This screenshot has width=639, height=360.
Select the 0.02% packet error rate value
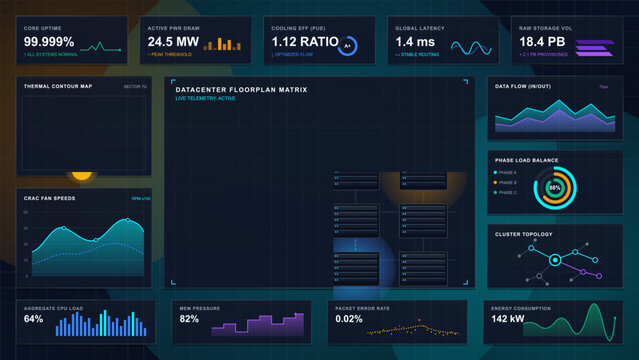[349, 319]
